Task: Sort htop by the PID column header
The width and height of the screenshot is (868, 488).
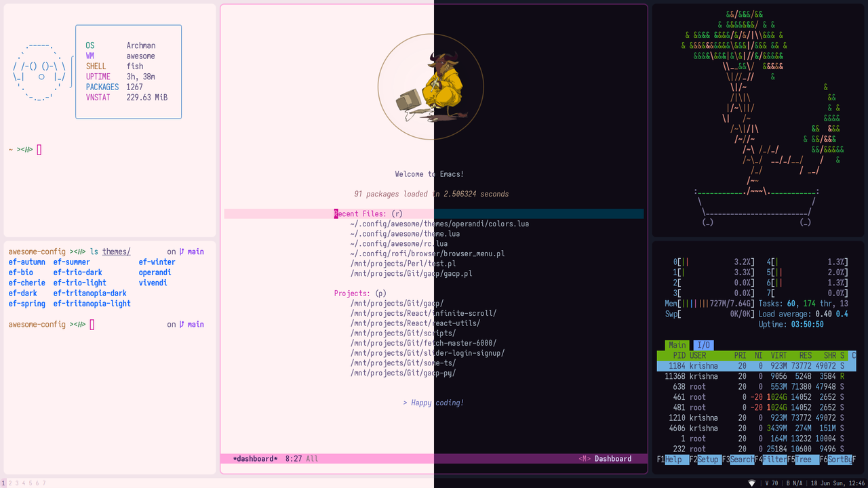Action: click(x=679, y=355)
